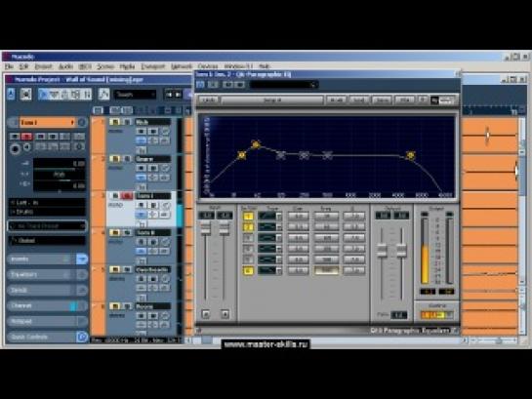Select the disabled band 3 marker on the graph
532x399 pixels.
(x=281, y=155)
